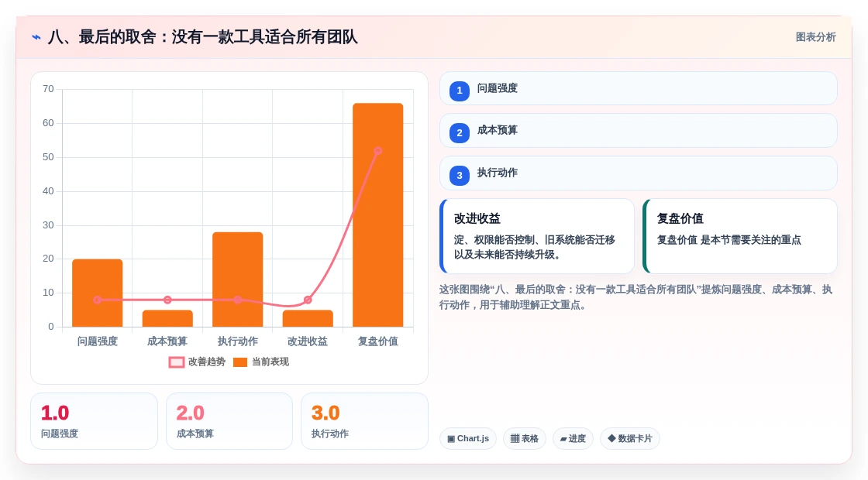The image size is (868, 480).
Task: Click the y-axis value 30
Action: coord(48,225)
